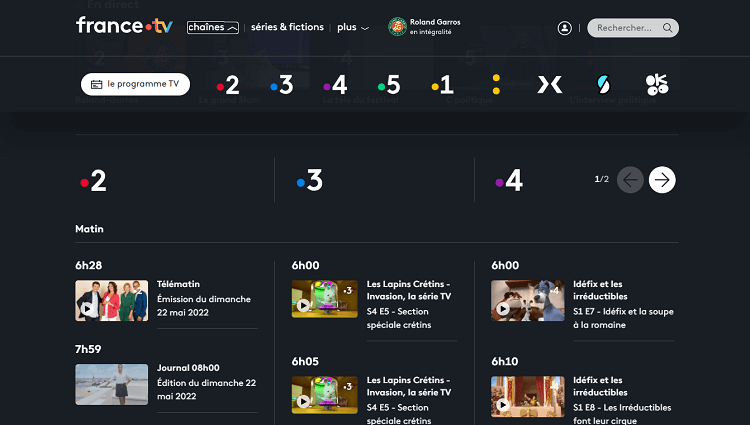Screen dimensions: 750x425
Task: Play Idéfix et les irréductibles S1 E8 thumbnail
Action: click(528, 396)
